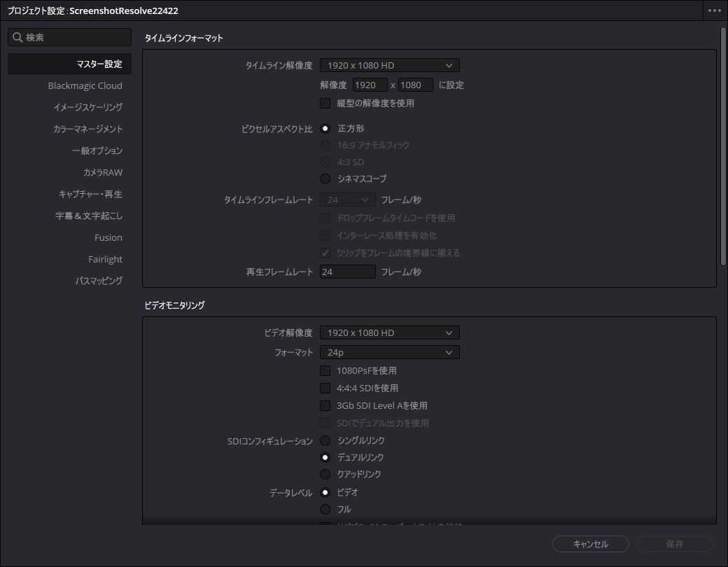The height and width of the screenshot is (567, 728).
Task: Select ビデオ data level
Action: pos(325,493)
